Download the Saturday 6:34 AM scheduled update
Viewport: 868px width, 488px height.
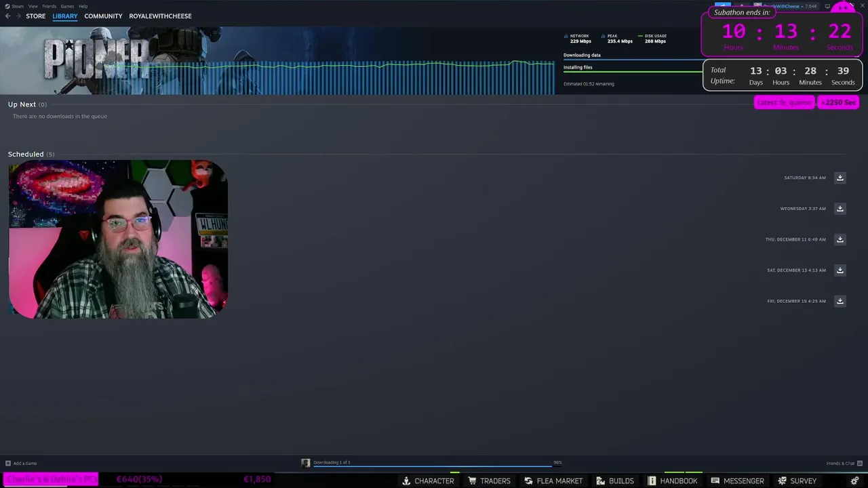[x=840, y=178]
